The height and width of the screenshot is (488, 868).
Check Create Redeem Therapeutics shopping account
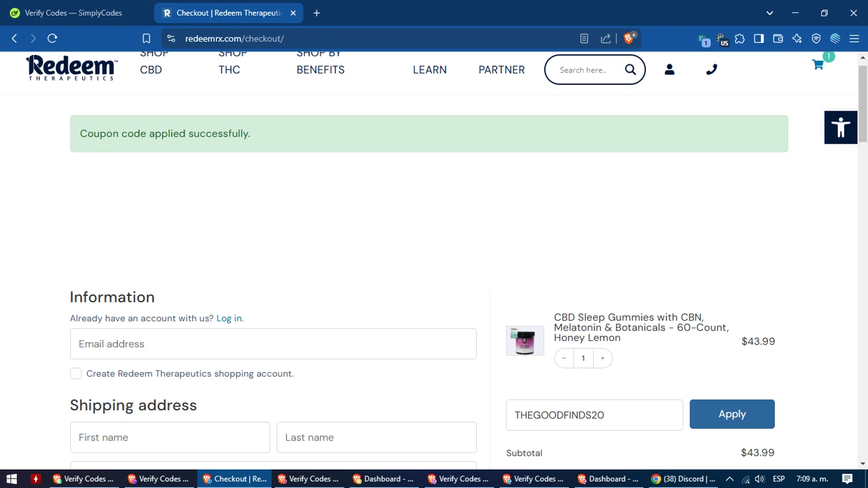[76, 373]
